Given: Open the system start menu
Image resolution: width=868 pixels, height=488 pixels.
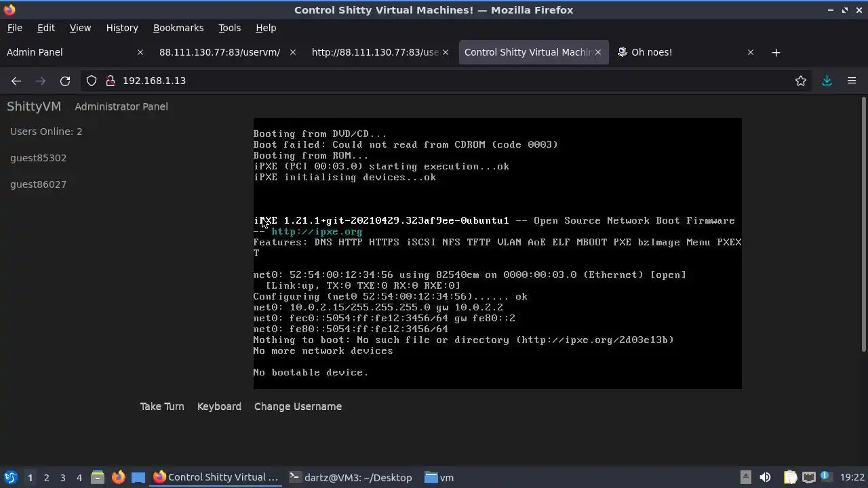Looking at the screenshot, I should click(11, 478).
